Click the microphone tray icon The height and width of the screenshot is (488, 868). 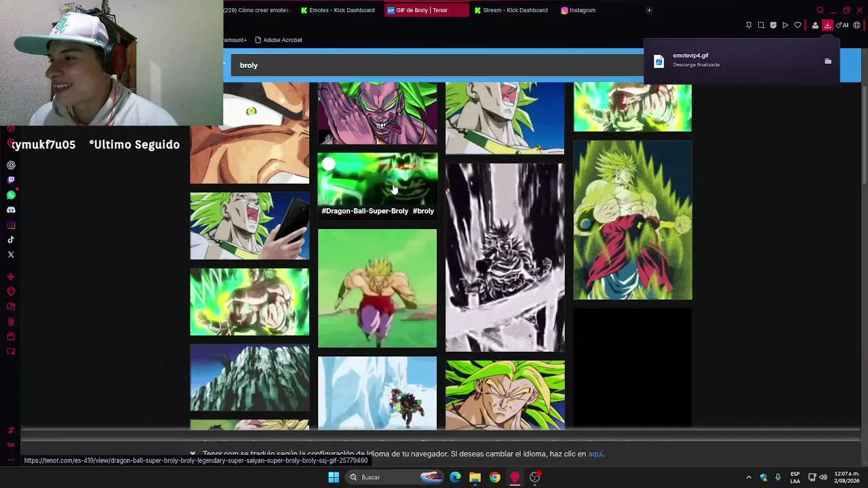click(x=778, y=477)
